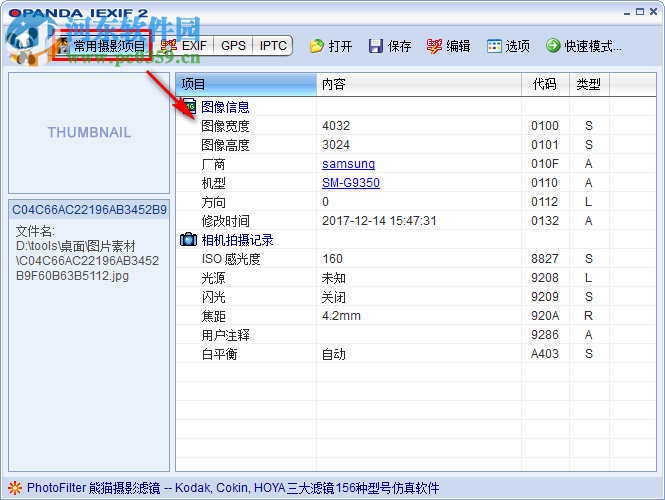Click the 项目 column header
665x500 pixels.
tap(246, 84)
